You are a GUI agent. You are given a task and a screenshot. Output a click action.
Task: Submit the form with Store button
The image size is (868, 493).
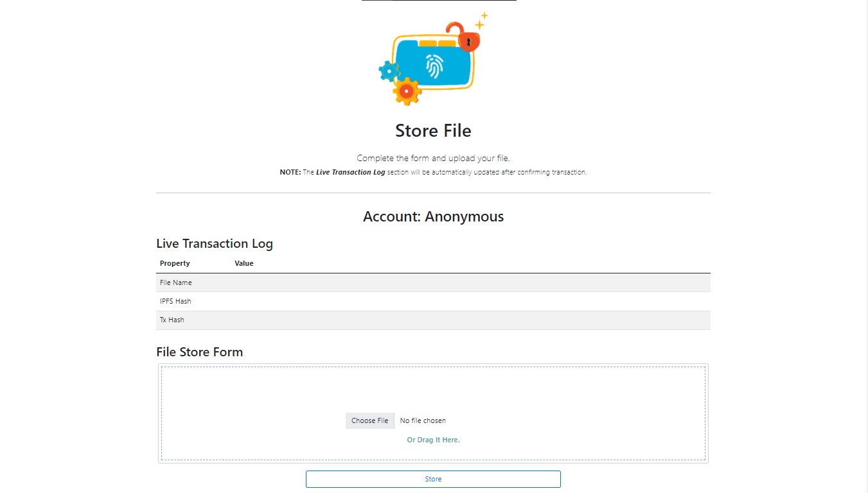pyautogui.click(x=433, y=479)
